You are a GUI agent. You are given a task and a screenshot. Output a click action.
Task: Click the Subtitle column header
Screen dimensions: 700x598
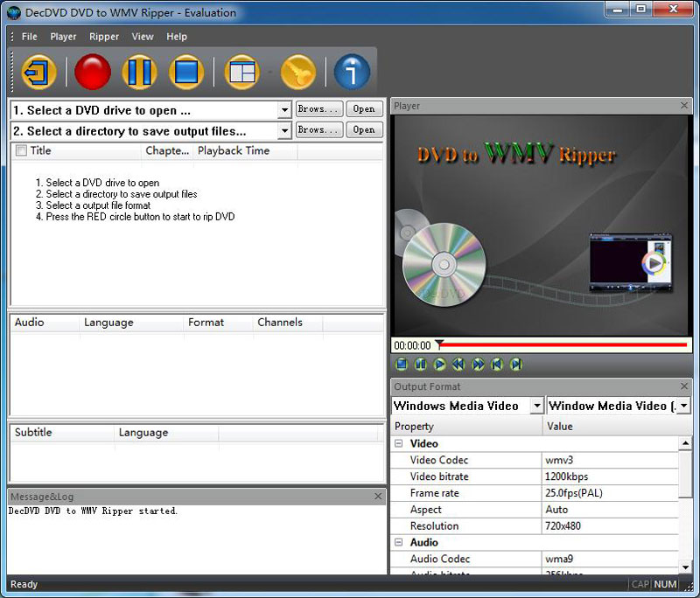pyautogui.click(x=62, y=433)
